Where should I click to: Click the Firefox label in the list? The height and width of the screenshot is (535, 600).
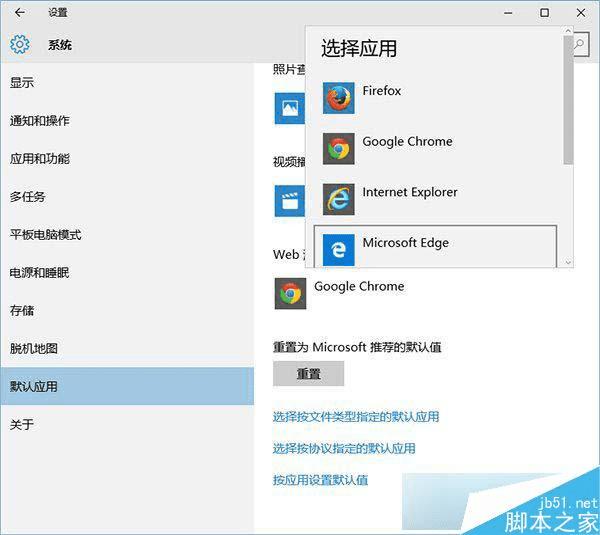(x=382, y=91)
